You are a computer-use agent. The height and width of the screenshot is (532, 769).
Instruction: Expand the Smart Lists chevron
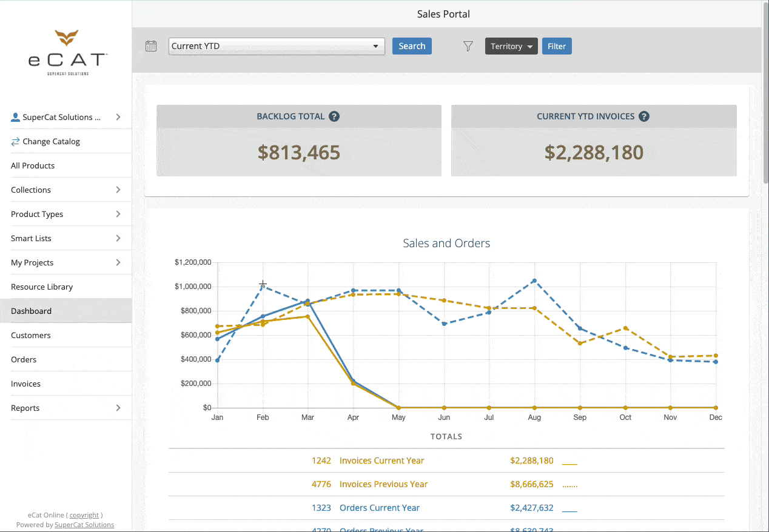(118, 238)
